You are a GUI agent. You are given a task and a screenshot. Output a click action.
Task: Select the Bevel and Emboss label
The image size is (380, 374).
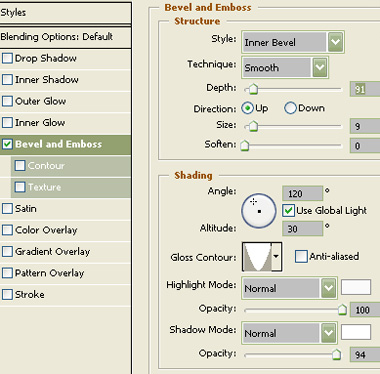click(x=58, y=144)
